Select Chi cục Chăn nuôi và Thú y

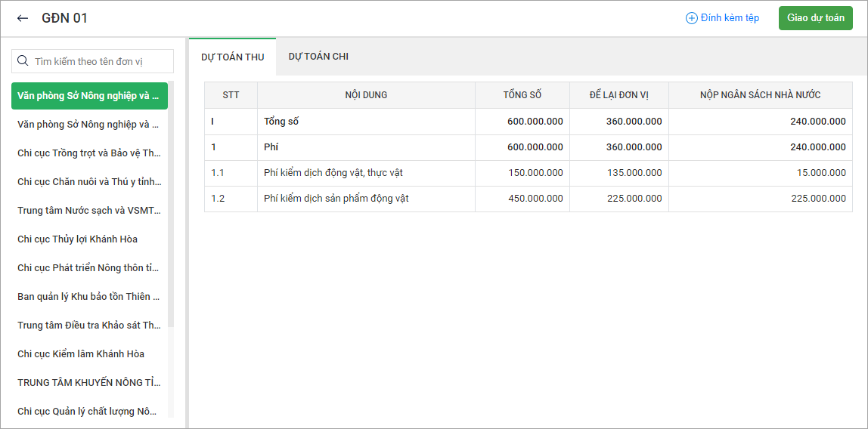[88, 182]
